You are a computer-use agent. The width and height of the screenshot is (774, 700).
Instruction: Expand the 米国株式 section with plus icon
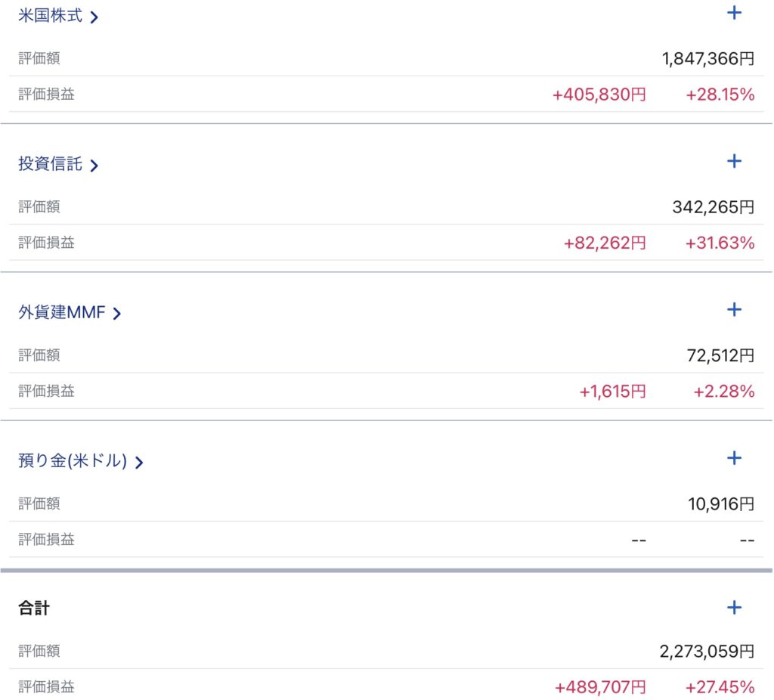click(x=734, y=13)
